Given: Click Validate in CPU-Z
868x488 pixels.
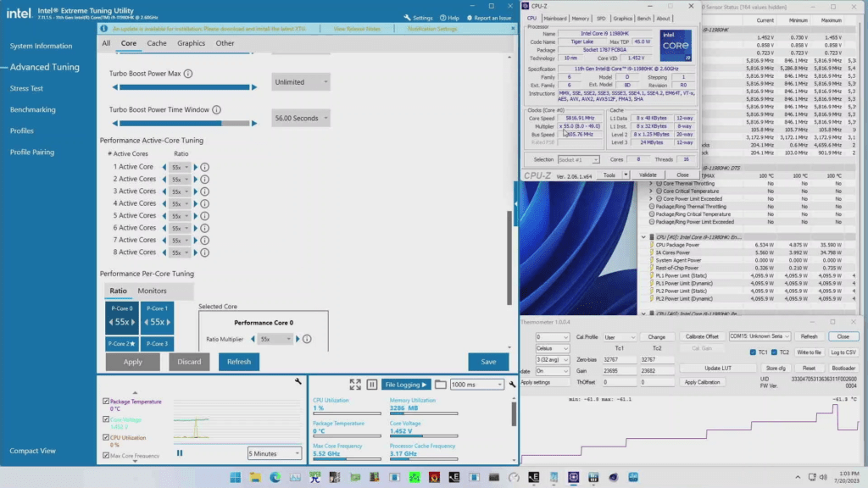Looking at the screenshot, I should tap(648, 175).
